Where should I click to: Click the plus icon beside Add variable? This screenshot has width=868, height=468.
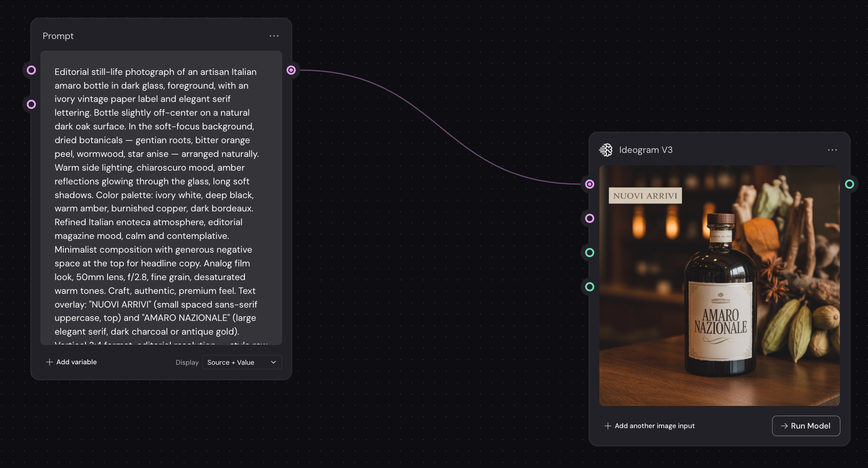(50, 362)
